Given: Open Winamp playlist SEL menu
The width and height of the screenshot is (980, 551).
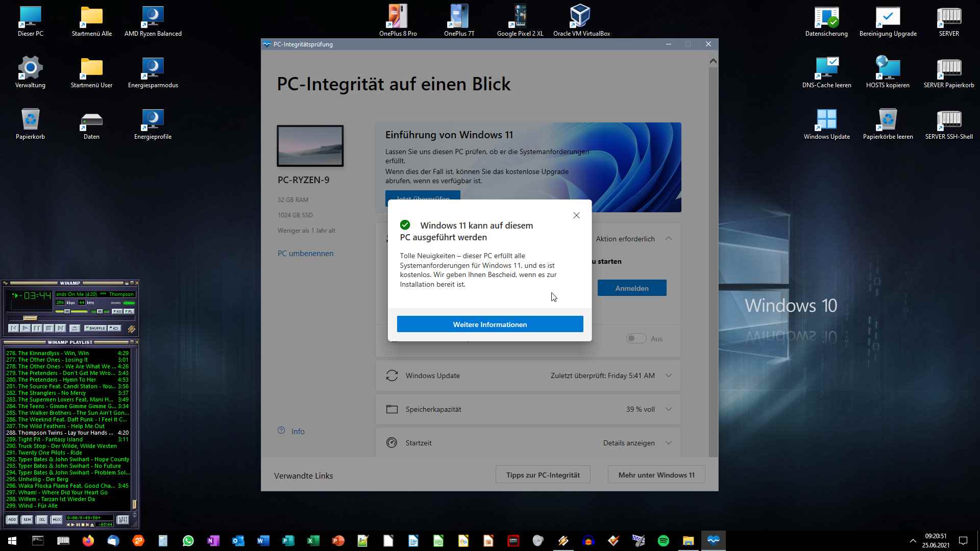Looking at the screenshot, I should coord(42,519).
